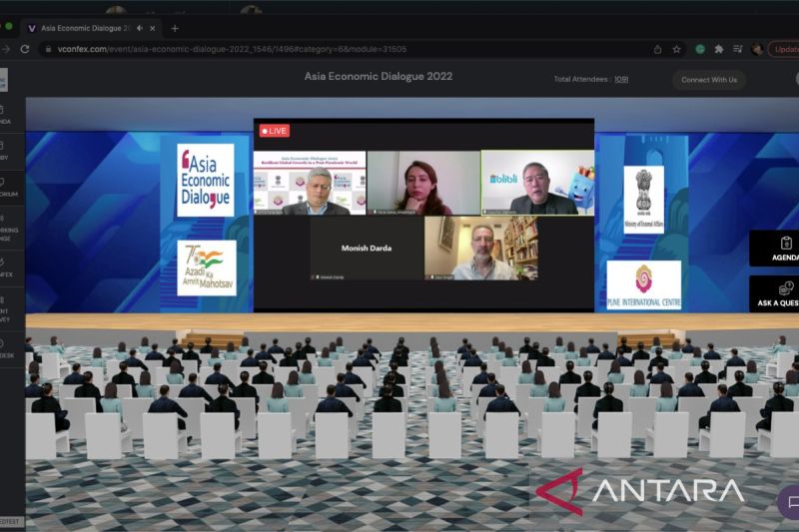
Task: Open the green extension icon in toolbar
Action: click(x=700, y=49)
